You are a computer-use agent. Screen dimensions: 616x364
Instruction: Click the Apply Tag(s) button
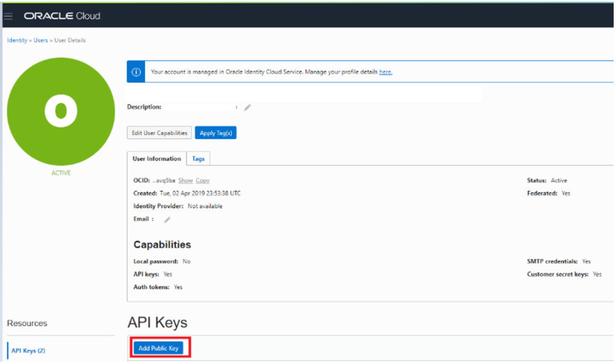[x=216, y=133]
